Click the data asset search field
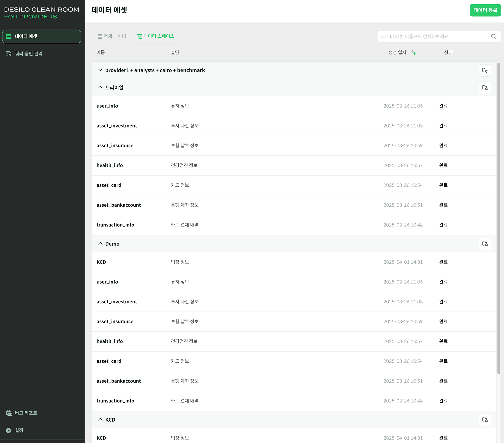504x443 pixels. [433, 37]
